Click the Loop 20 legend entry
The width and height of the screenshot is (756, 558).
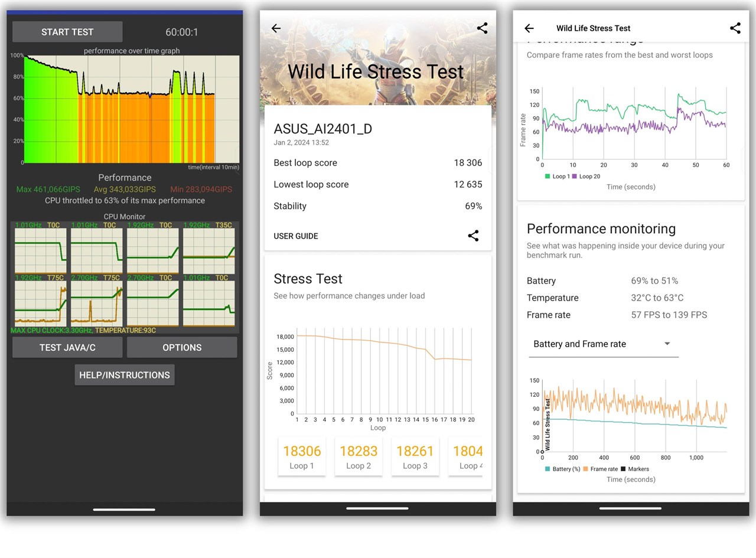tap(585, 177)
